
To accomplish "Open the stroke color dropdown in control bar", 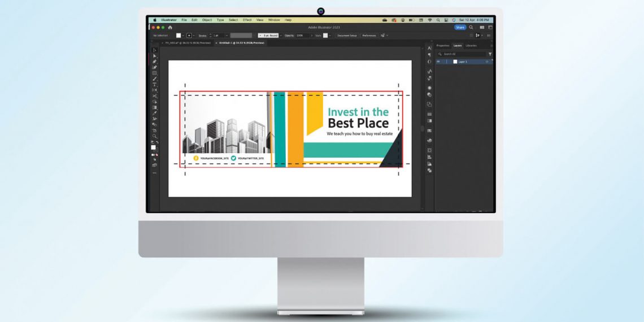I will pos(194,36).
